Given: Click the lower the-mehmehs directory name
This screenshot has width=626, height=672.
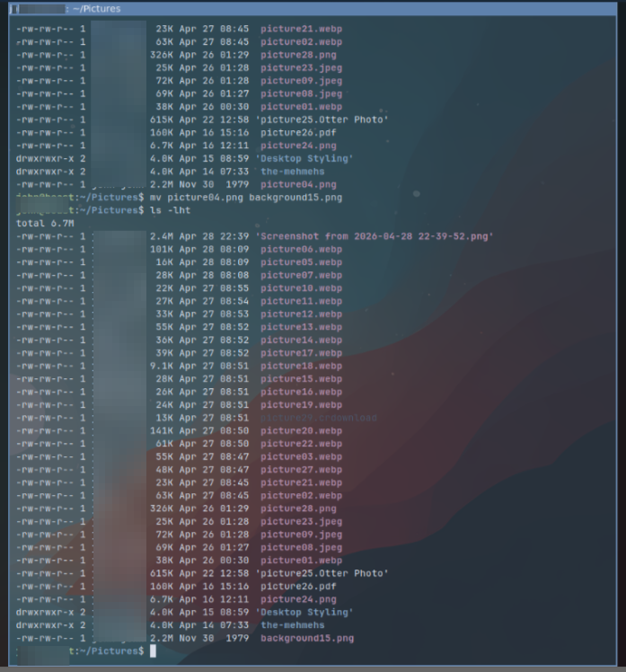Looking at the screenshot, I should pos(293,625).
